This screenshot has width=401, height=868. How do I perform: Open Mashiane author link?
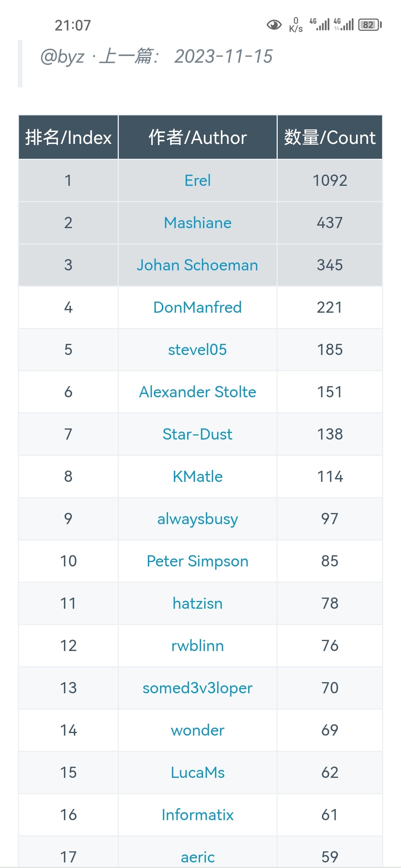click(x=198, y=223)
